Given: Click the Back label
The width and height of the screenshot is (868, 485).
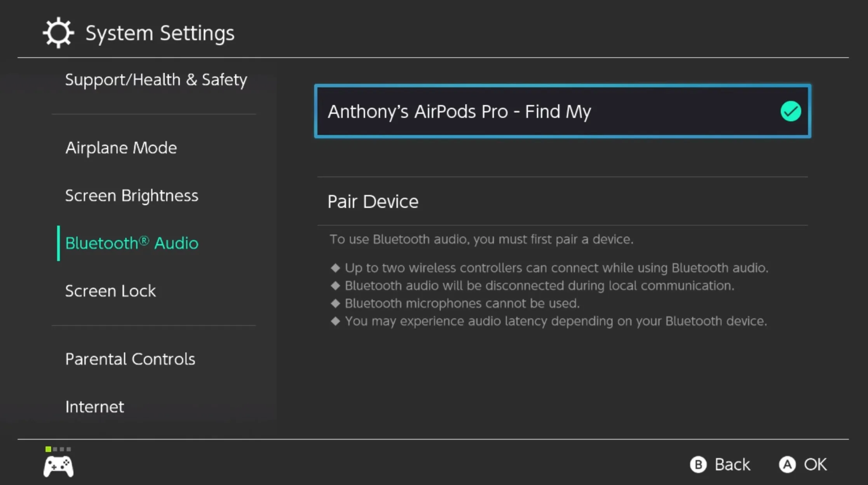Looking at the screenshot, I should pos(732,465).
